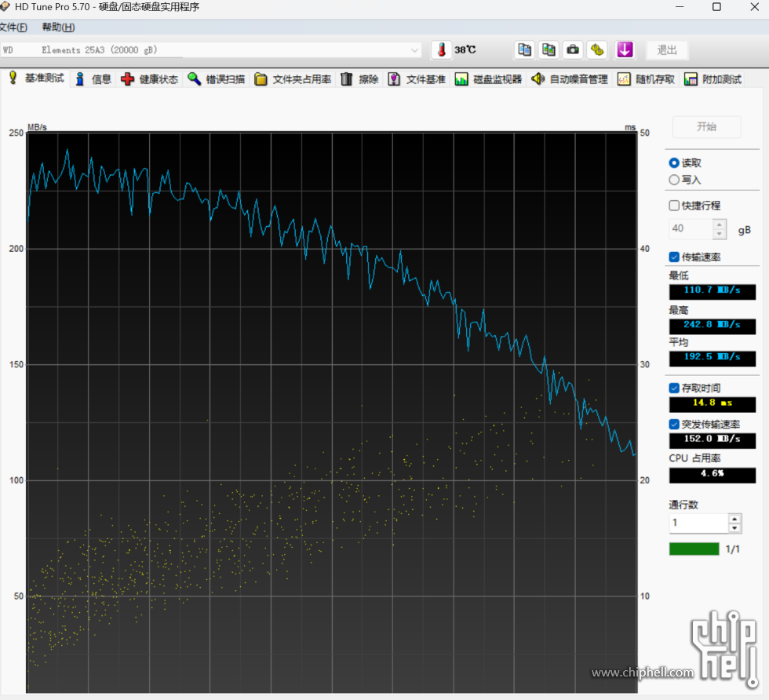769x700 pixels.
Task: Click the thermometer temperature icon
Action: tap(441, 49)
